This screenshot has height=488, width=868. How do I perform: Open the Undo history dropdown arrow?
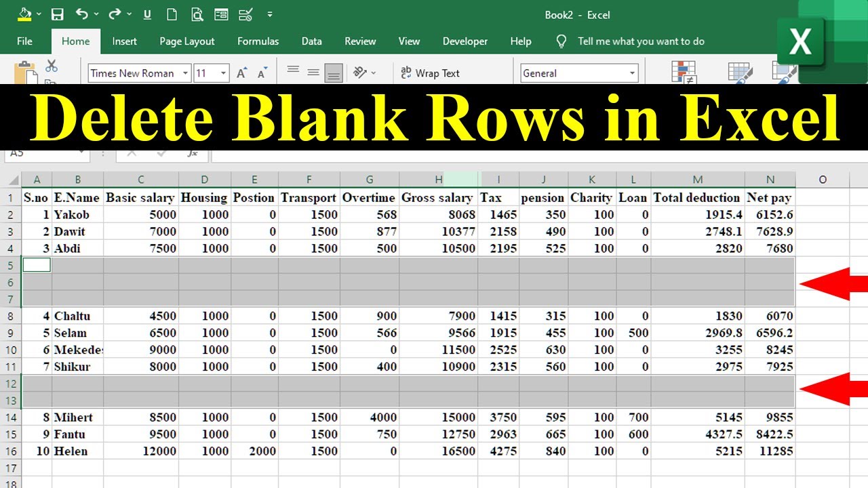pyautogui.click(x=97, y=14)
